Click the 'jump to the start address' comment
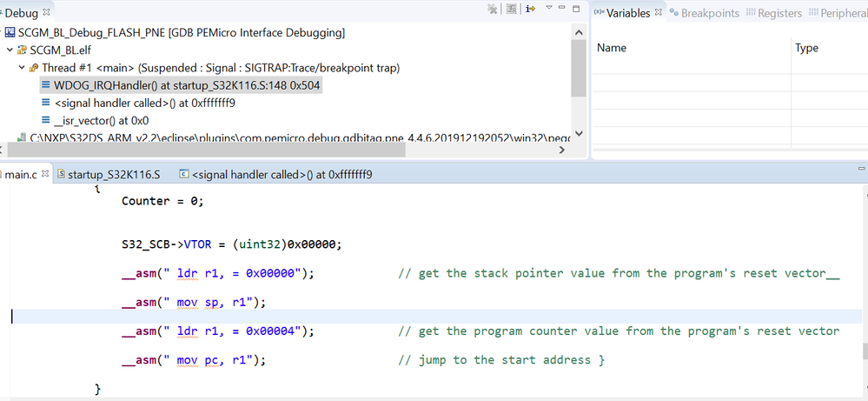The image size is (868, 401). tap(501, 360)
